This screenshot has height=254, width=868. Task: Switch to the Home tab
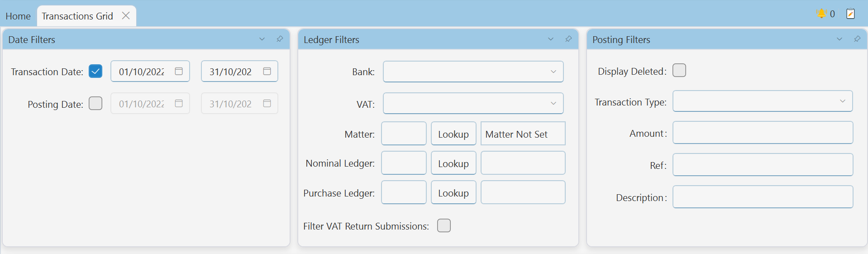pos(18,16)
